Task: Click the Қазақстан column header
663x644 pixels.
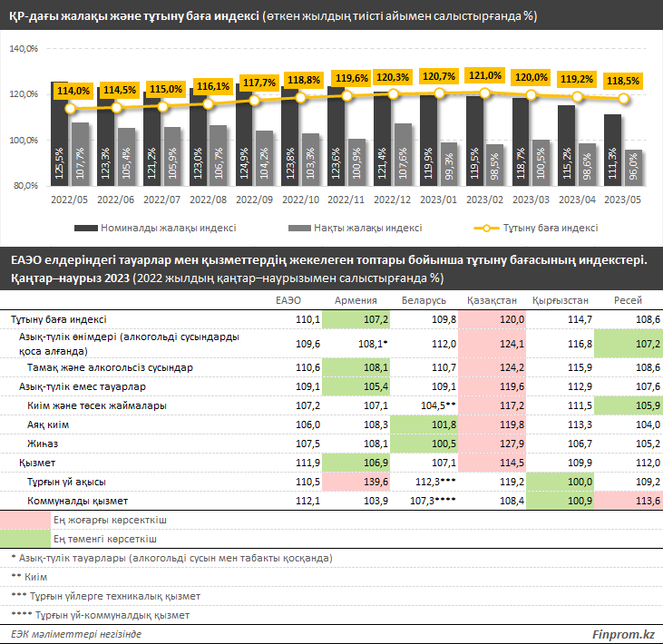Action: (492, 299)
